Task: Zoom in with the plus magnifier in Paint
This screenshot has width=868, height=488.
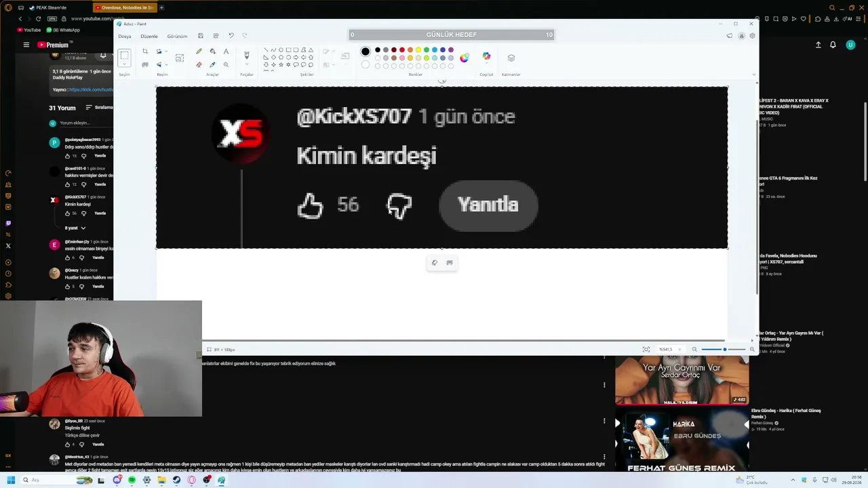Action: click(752, 350)
